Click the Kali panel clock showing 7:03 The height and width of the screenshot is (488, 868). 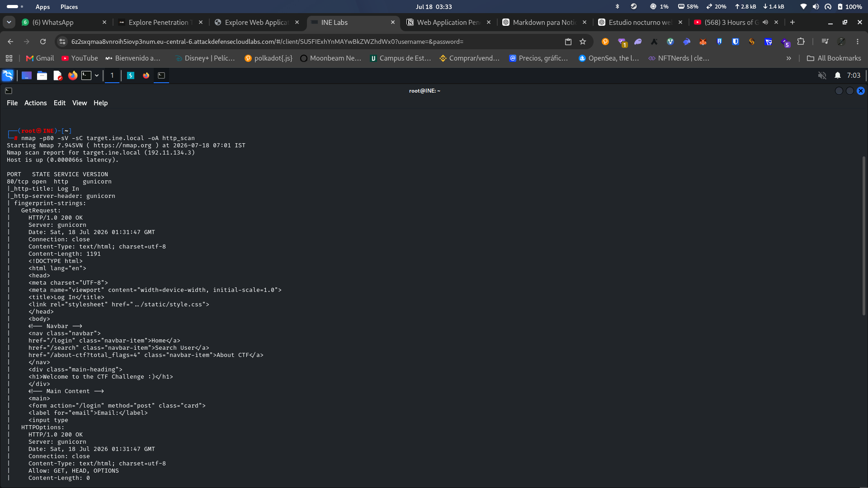(854, 75)
